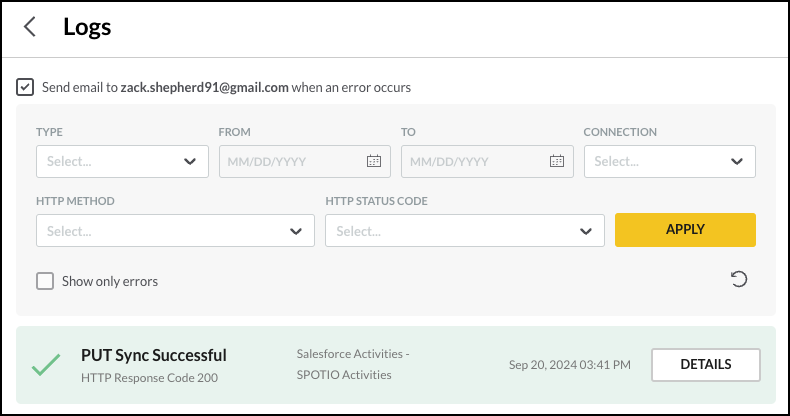Select the PUT Sync Successful log entry
790x416 pixels.
(x=396, y=365)
